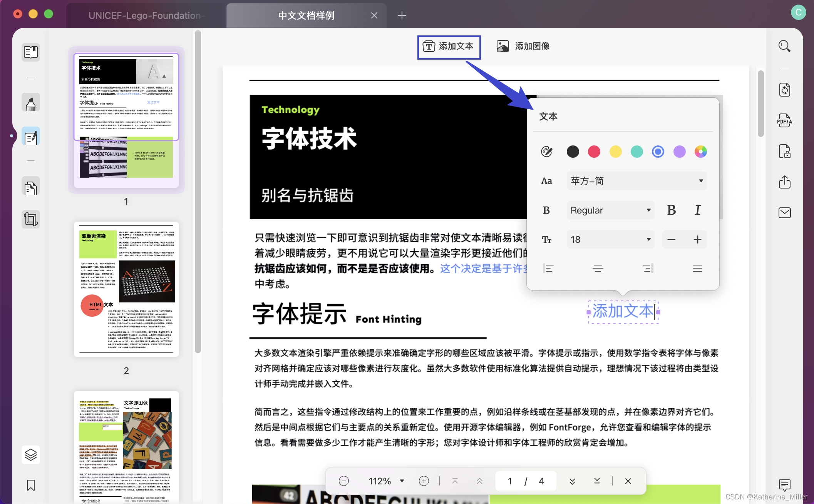814x504 pixels.
Task: Click the 添加文本 button
Action: coord(449,47)
